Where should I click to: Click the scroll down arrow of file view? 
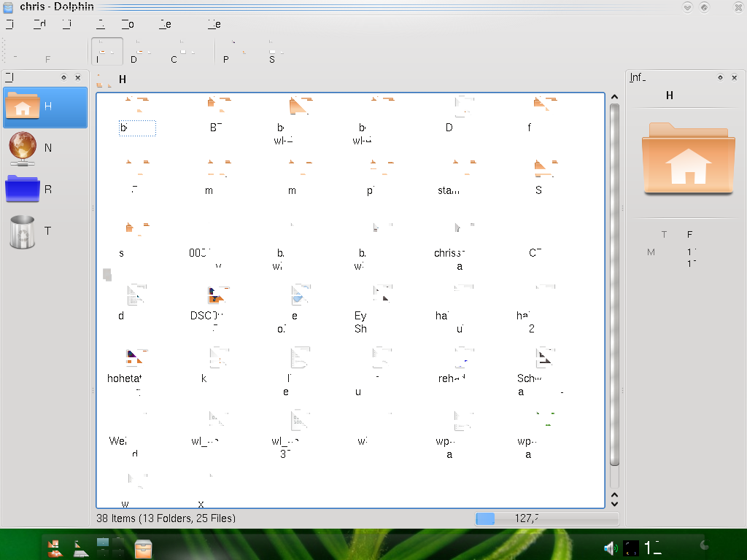(x=614, y=502)
